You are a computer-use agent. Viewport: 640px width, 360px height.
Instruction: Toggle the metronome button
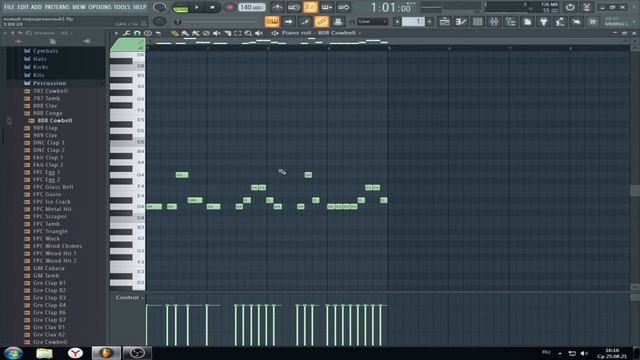tap(277, 7)
